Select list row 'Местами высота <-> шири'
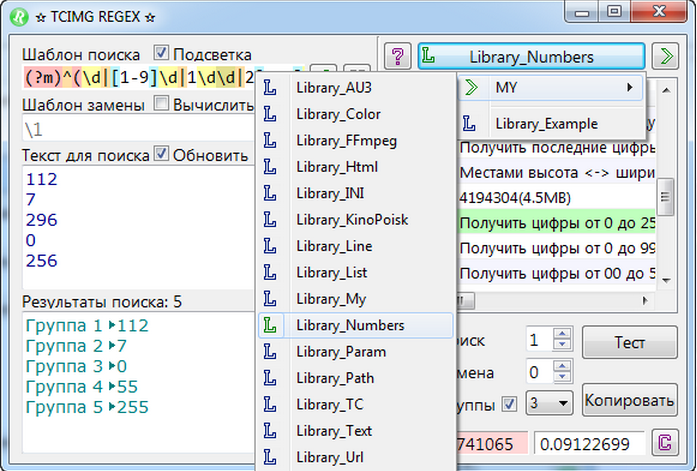 pyautogui.click(x=557, y=172)
